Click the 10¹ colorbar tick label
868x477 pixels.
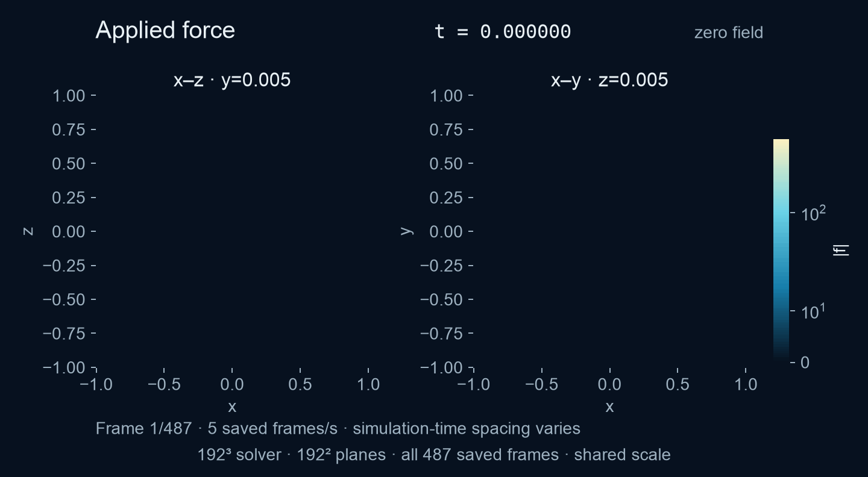814,311
